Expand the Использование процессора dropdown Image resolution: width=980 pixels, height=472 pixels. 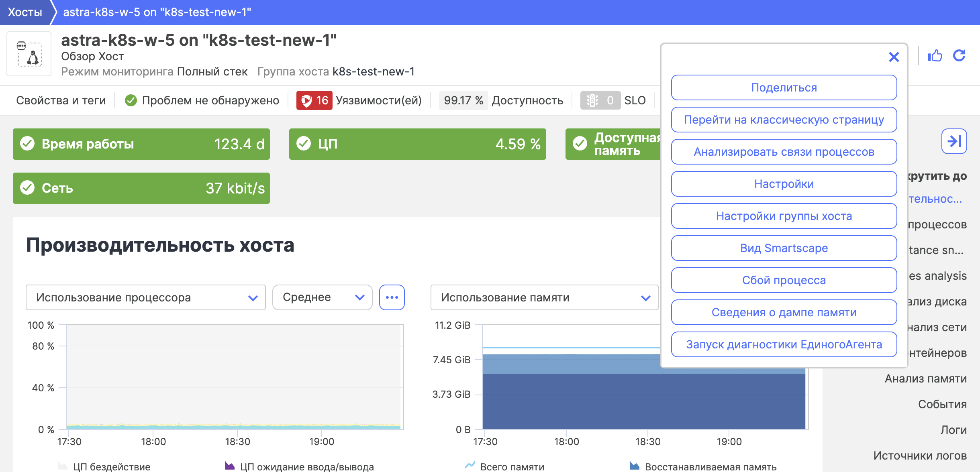click(145, 297)
